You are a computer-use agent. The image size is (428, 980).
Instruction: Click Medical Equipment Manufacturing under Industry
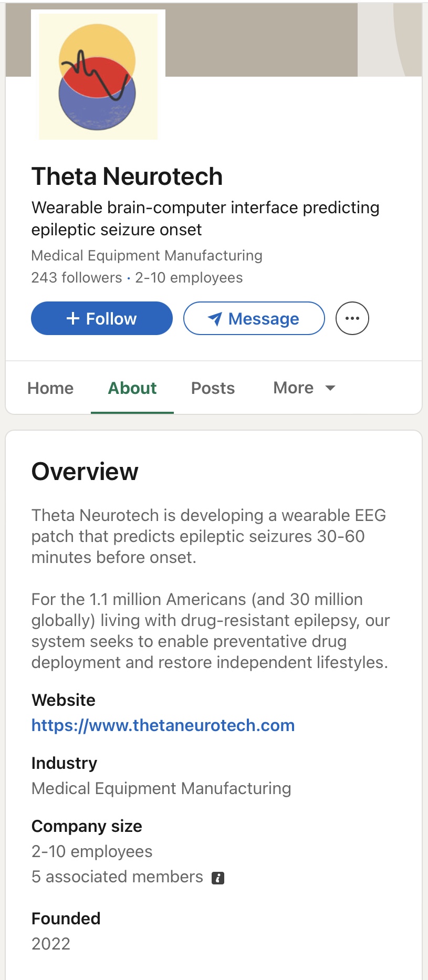coord(161,788)
